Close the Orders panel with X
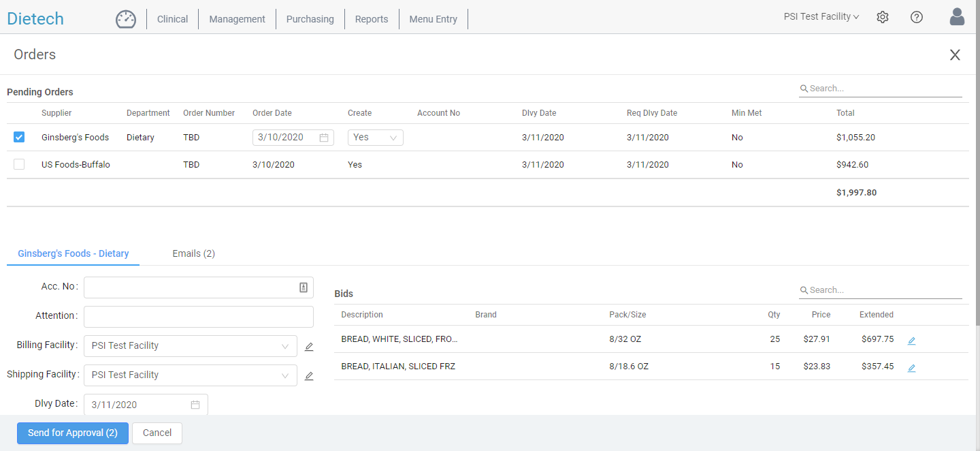The height and width of the screenshot is (451, 980). [x=955, y=55]
